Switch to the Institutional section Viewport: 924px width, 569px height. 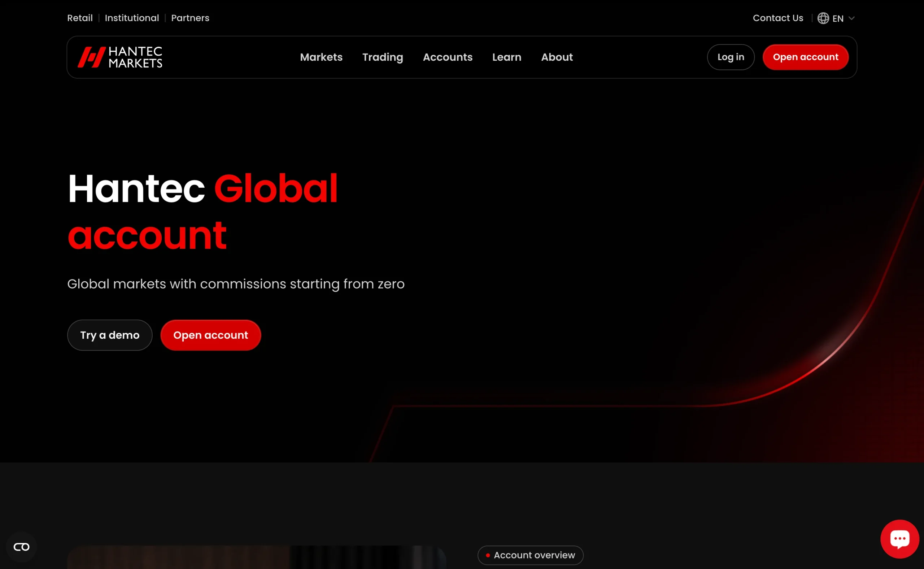click(x=132, y=18)
